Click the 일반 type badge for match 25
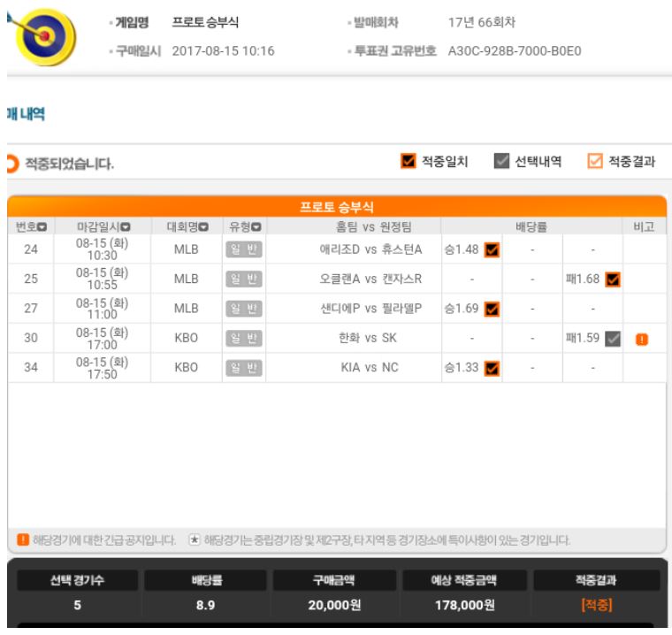The image size is (672, 635). [x=244, y=279]
